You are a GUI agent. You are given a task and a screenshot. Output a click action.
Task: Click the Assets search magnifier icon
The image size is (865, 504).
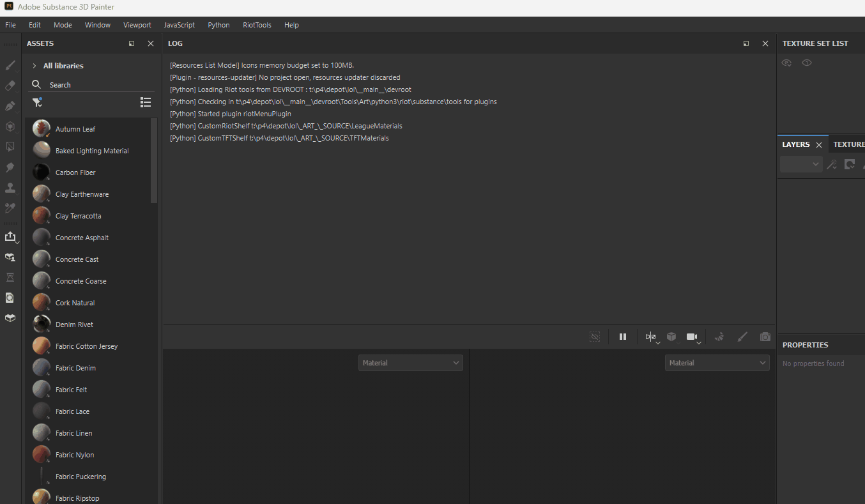coord(36,84)
